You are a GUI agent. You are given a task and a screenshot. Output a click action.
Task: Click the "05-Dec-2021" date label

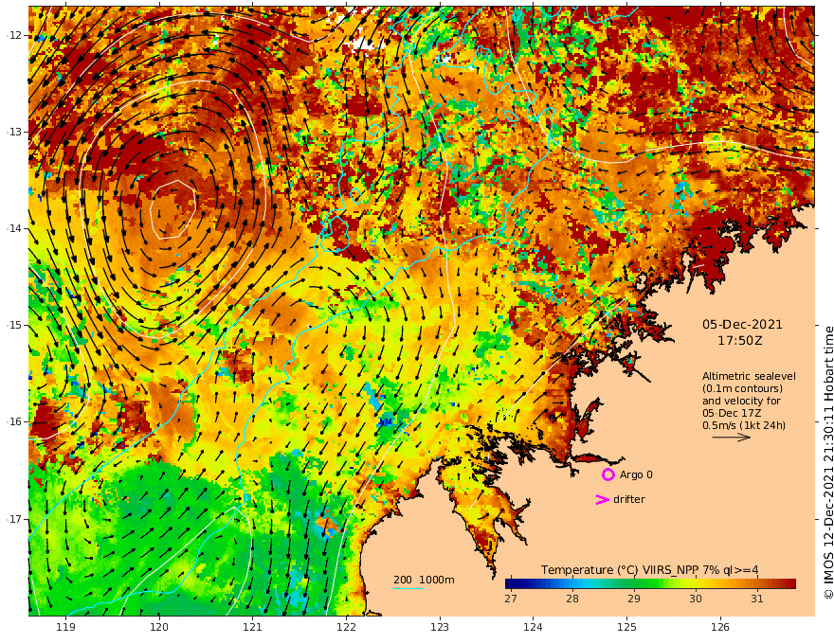[742, 324]
